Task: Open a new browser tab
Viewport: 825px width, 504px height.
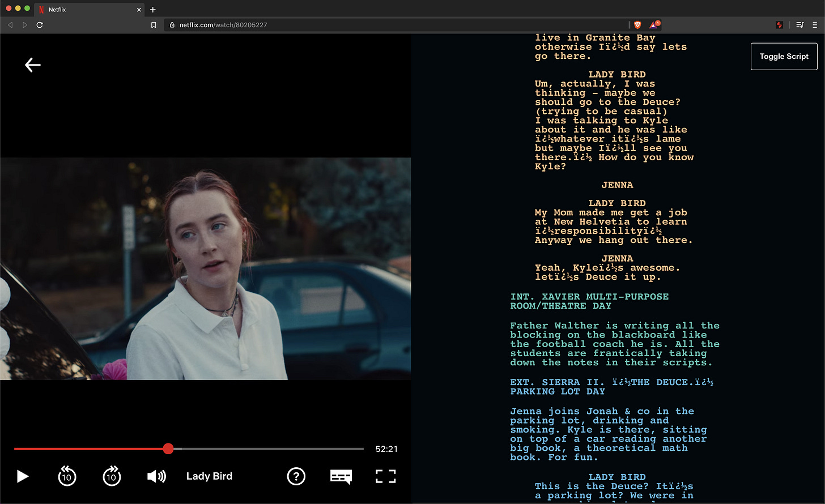Action: tap(153, 10)
